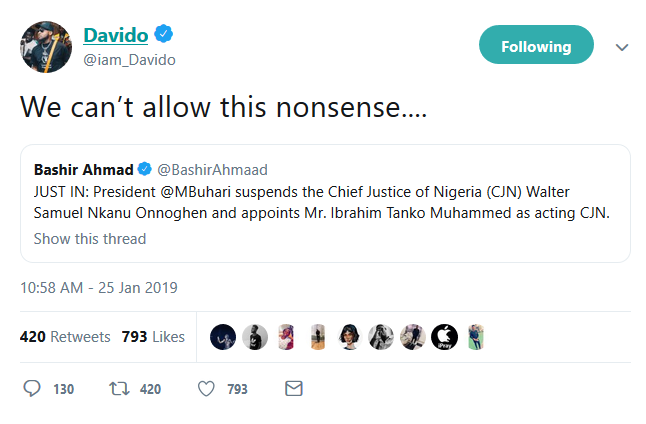
Task: Open the 10:58 AM - 25 Jan 2019 timestamp
Action: click(x=98, y=288)
